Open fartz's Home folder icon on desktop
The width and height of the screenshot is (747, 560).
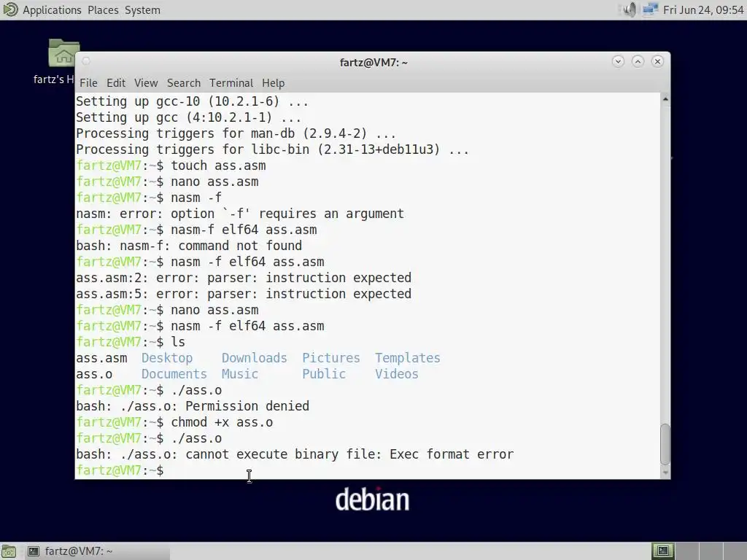point(63,52)
